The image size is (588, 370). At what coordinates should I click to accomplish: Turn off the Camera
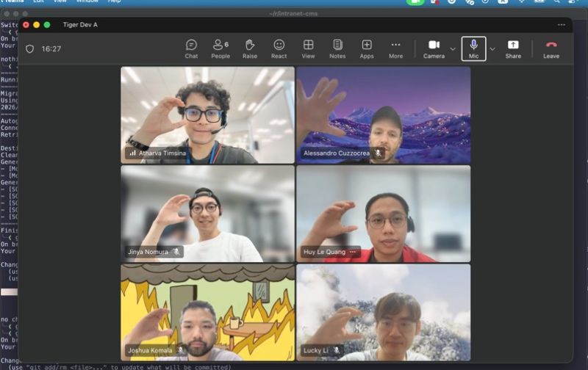click(434, 49)
